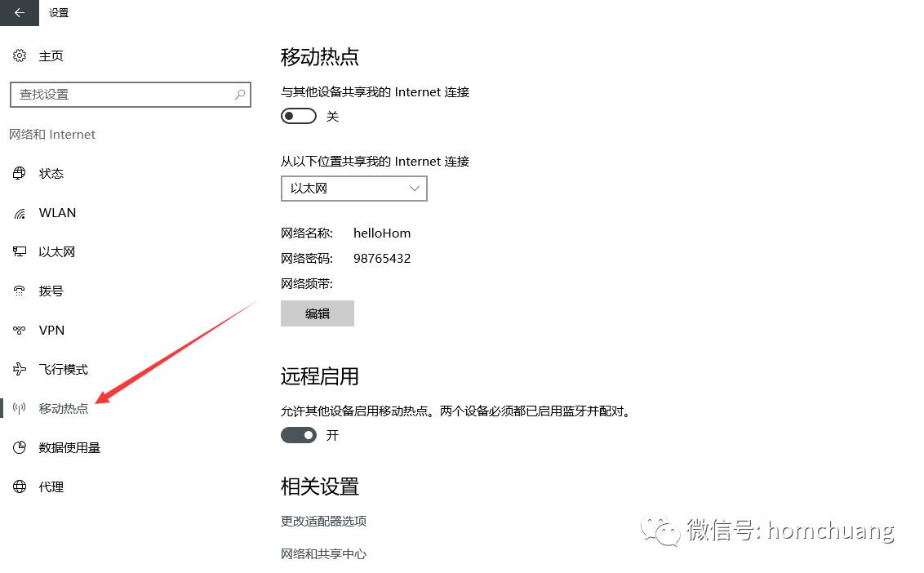Screen dimensions: 924x573
Task: Select the currently highlighted 移动热点 page
Action: [64, 408]
